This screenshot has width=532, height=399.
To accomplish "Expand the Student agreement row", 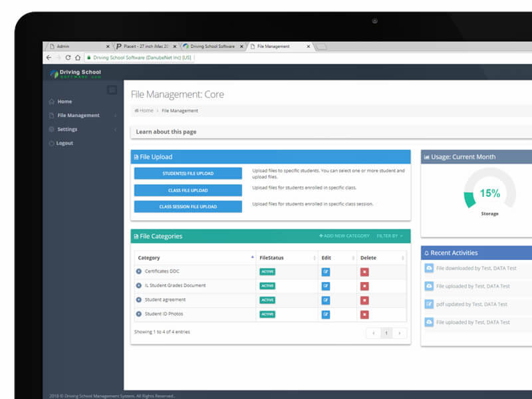I will point(139,300).
